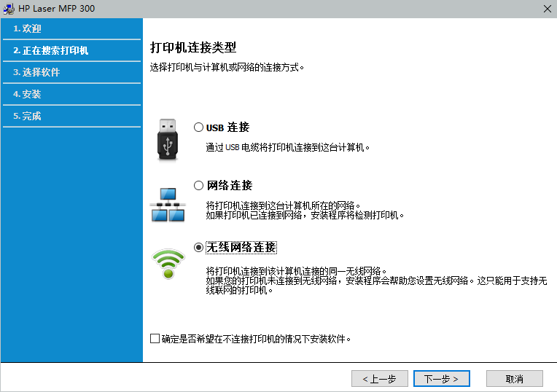Open step 5 完成
This screenshot has height=392, width=557.
click(x=71, y=116)
